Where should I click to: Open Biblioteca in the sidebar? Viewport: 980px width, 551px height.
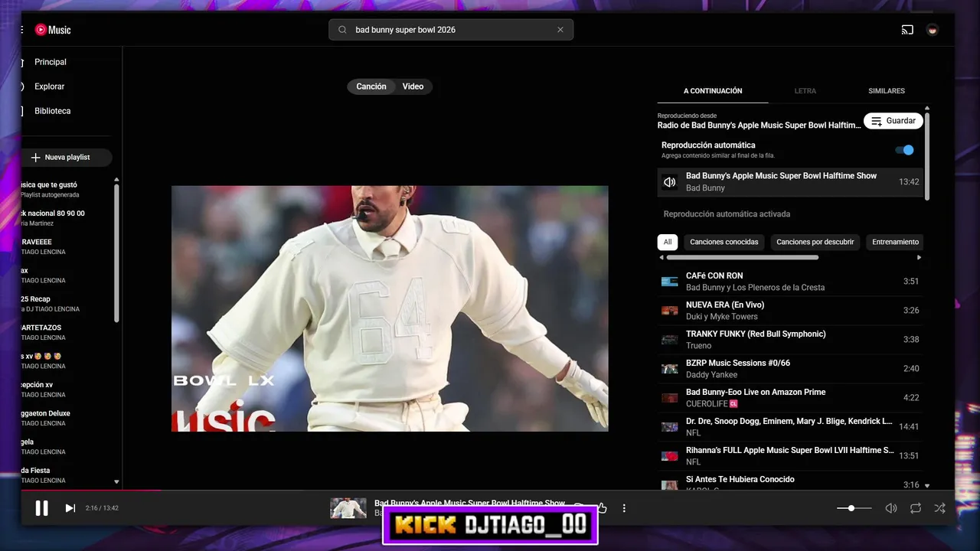(53, 111)
